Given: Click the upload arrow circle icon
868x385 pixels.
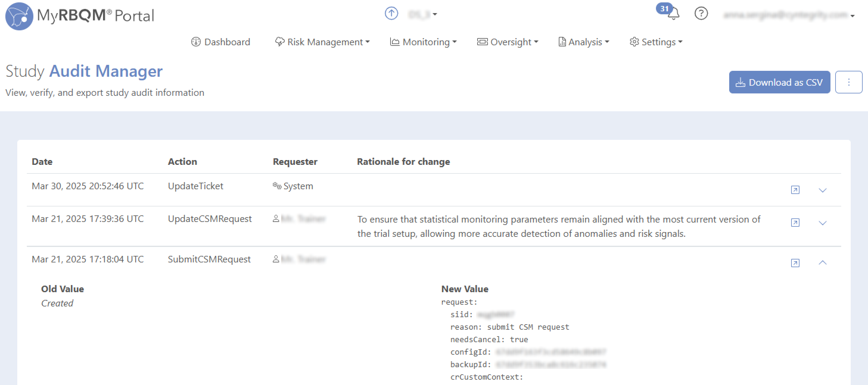Looking at the screenshot, I should (x=391, y=13).
